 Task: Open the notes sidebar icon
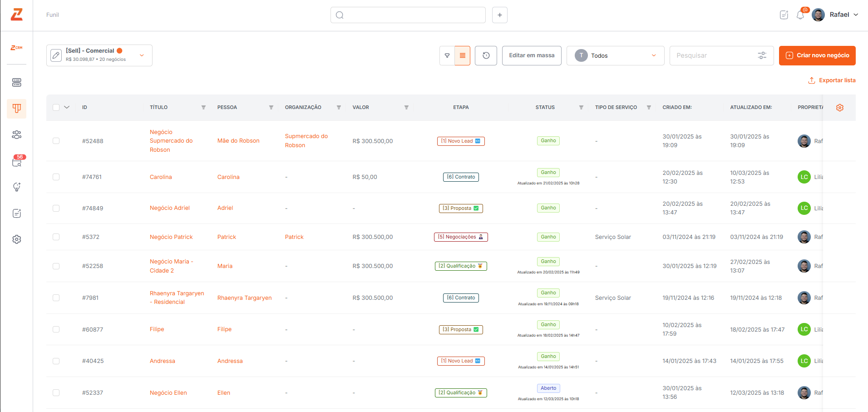point(17,213)
